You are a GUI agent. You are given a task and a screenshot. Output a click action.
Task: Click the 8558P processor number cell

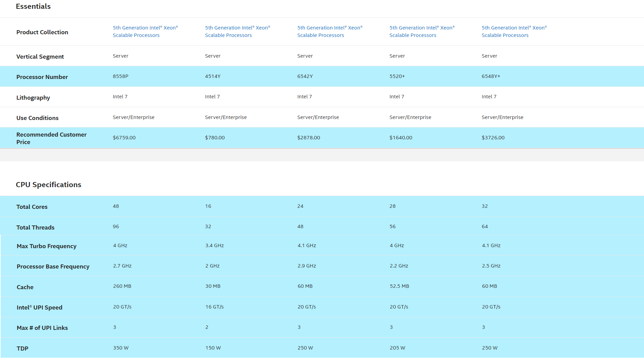tap(121, 76)
